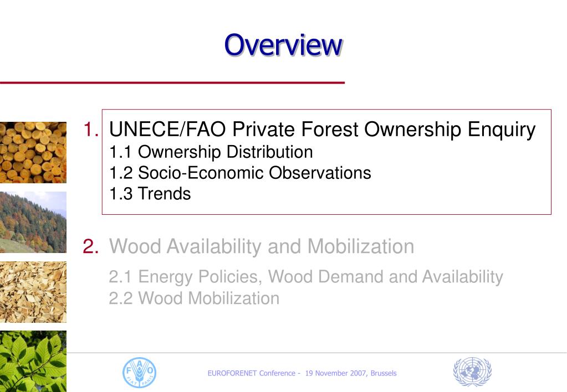The width and height of the screenshot is (567, 392).
Task: Click the line 1.1 Ownership Distribution
Action: pos(211,152)
